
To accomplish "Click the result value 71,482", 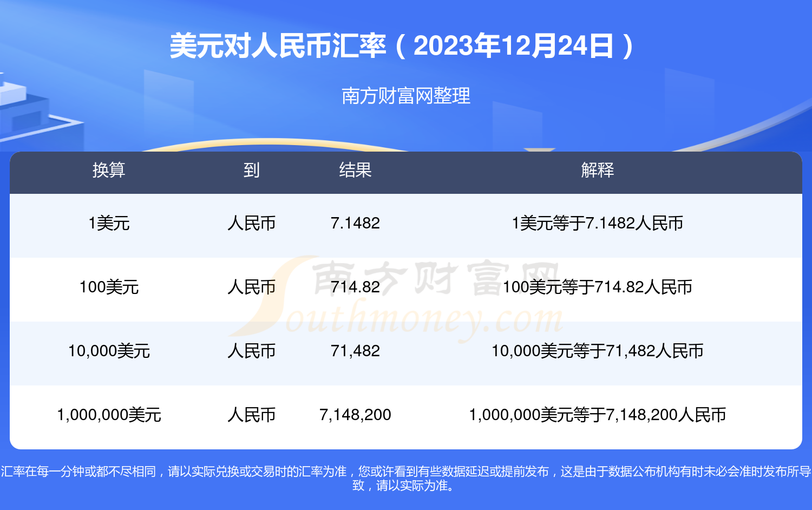I will [x=355, y=351].
